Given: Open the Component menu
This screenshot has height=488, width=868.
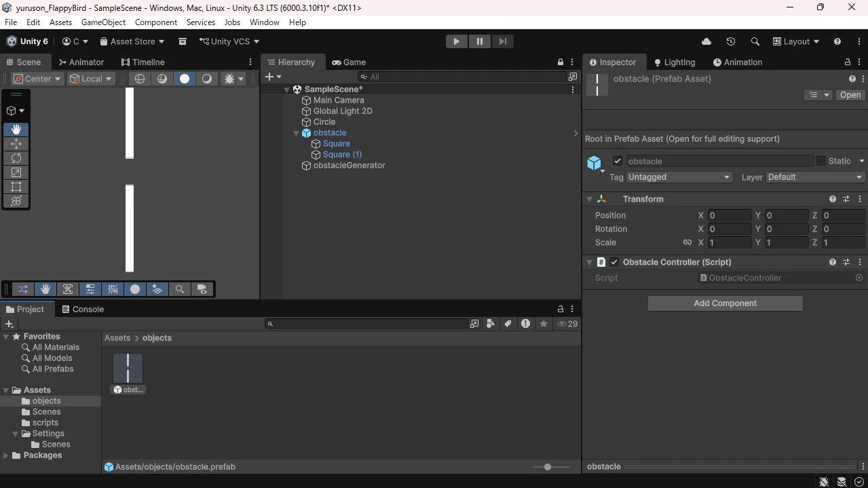Looking at the screenshot, I should pyautogui.click(x=156, y=22).
